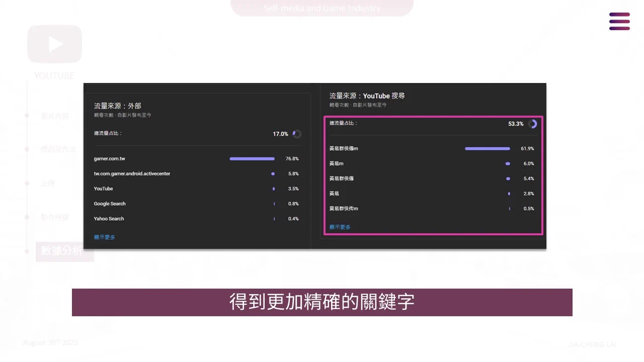The image size is (644, 362).
Task: Select the 動作呼籲 sidebar item
Action: (x=55, y=217)
